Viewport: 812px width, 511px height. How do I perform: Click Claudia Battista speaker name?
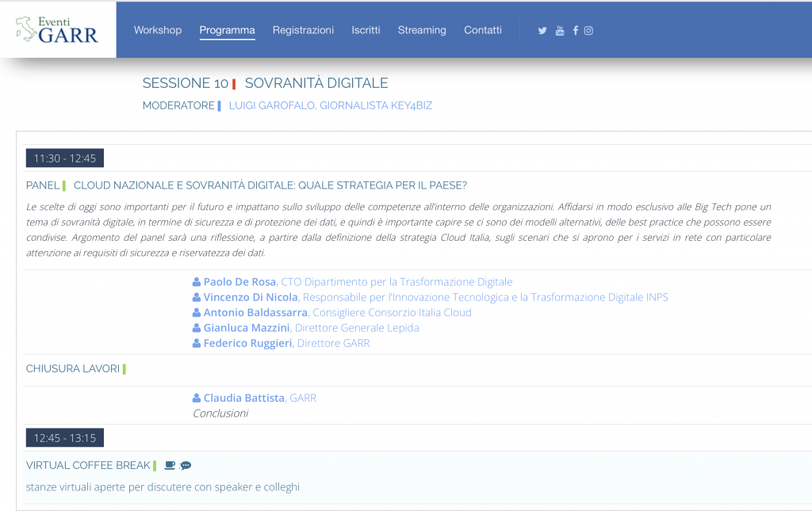[243, 398]
